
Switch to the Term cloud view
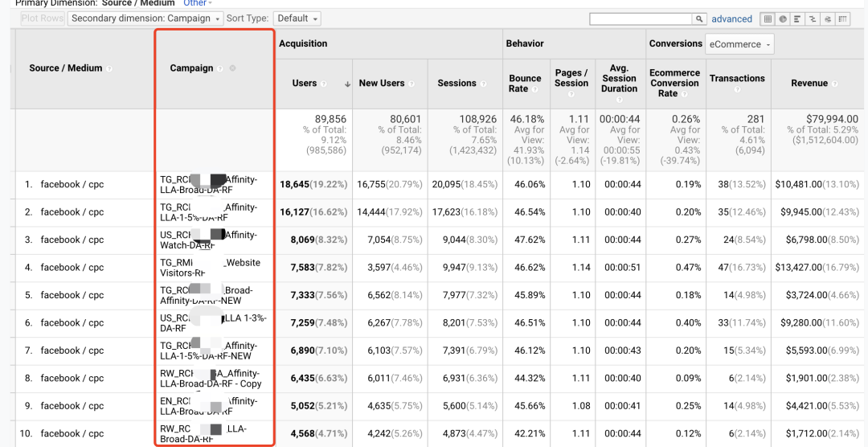coord(828,18)
